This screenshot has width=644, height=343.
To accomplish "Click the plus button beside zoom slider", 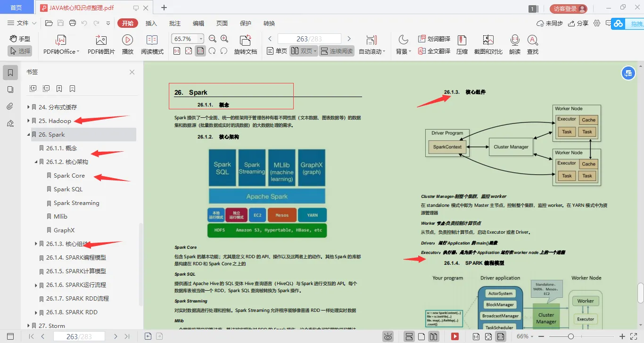I will pos(622,336).
